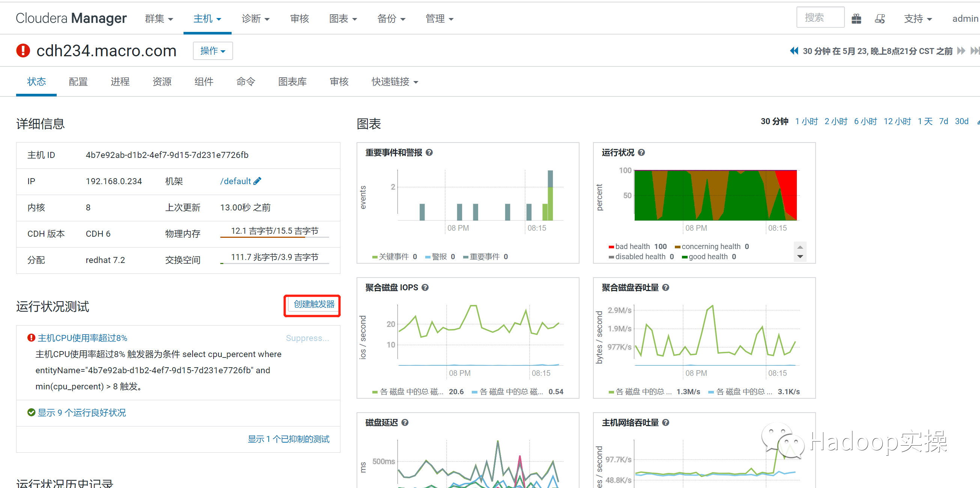Click the 显示 9 个运行良好状况 link
The width and height of the screenshot is (980, 488).
[82, 413]
